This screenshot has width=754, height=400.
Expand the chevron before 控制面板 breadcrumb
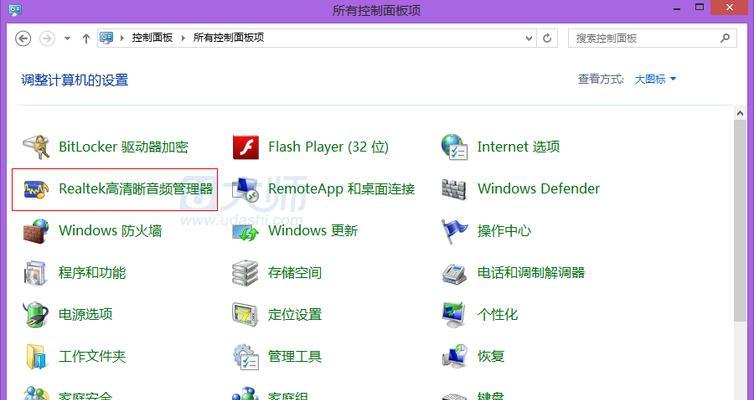(x=122, y=38)
